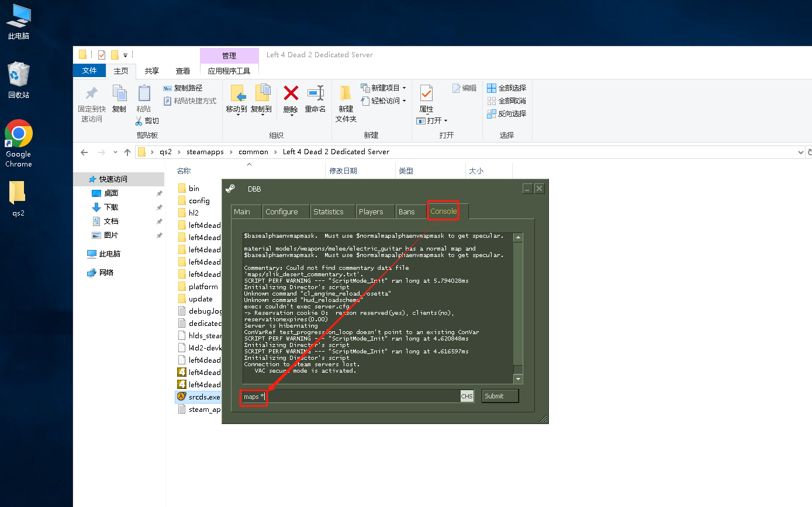Click common in the address breadcrumb
This screenshot has height=507, width=812.
click(x=253, y=152)
